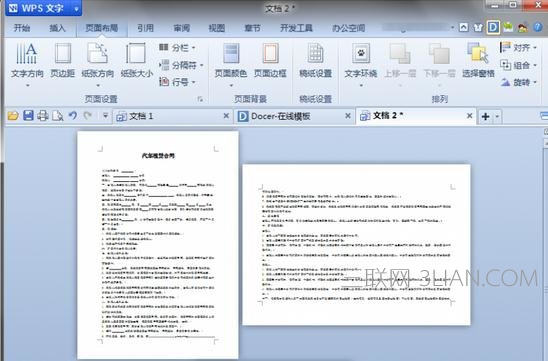The width and height of the screenshot is (548, 361).
Task: Switch to the 开发工具 ribbon tab
Action: coord(296,28)
